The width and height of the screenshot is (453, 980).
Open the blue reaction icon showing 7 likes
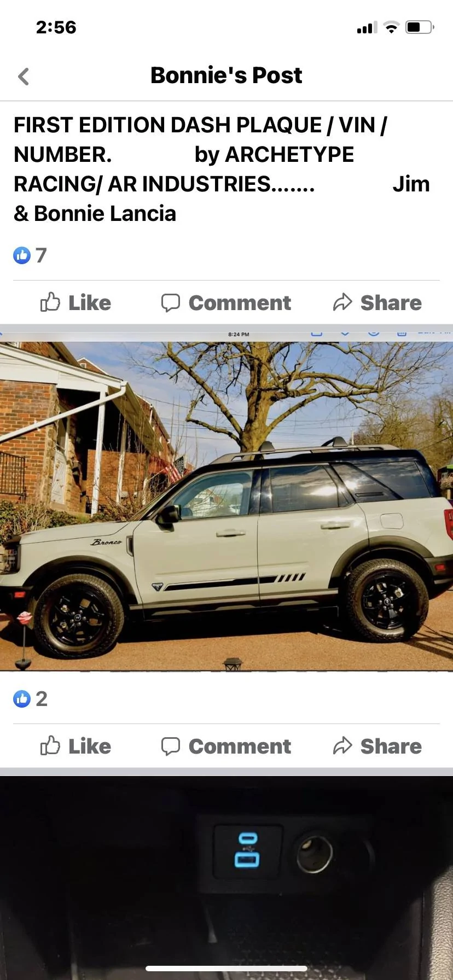tap(22, 255)
